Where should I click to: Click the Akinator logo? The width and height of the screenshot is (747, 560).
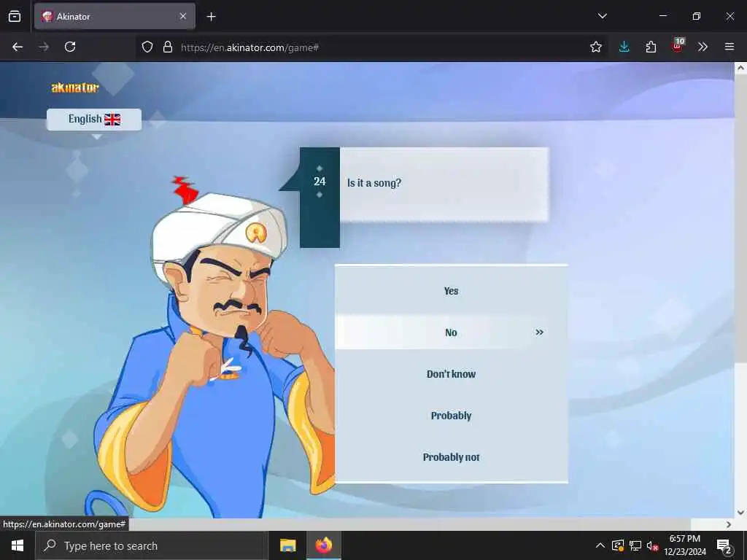[75, 87]
